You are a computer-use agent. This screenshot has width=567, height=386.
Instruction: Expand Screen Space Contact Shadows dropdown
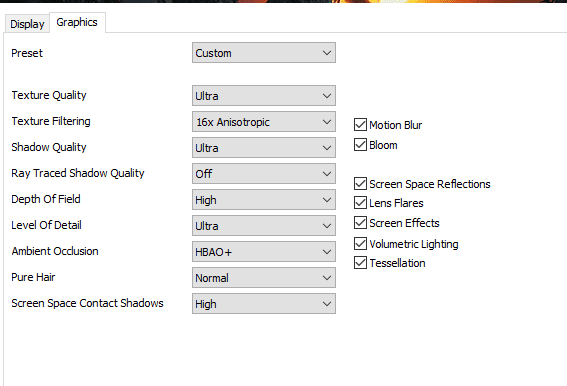click(264, 304)
